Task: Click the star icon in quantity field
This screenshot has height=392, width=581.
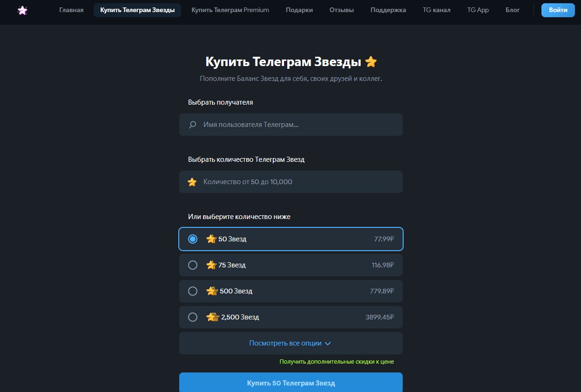Action: [x=192, y=182]
